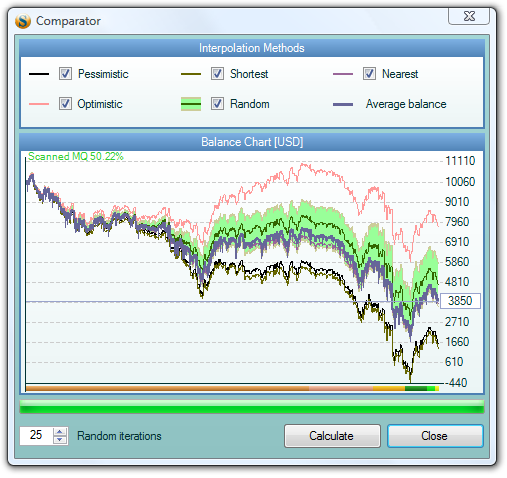The width and height of the screenshot is (507, 478).
Task: Uncheck the Optimistic method checkbox
Action: click(x=65, y=104)
